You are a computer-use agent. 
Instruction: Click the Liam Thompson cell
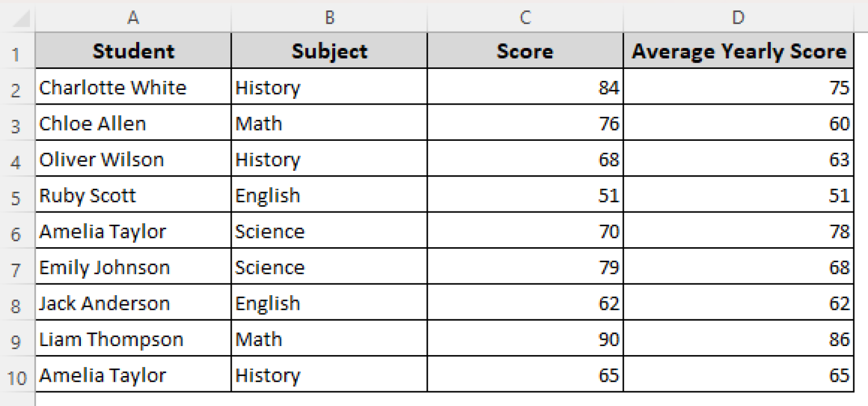[133, 339]
